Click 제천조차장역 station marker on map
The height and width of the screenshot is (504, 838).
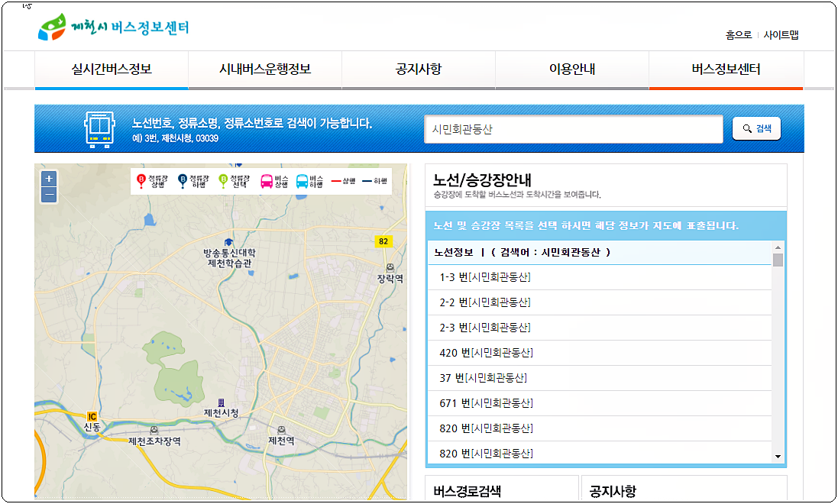point(154,430)
